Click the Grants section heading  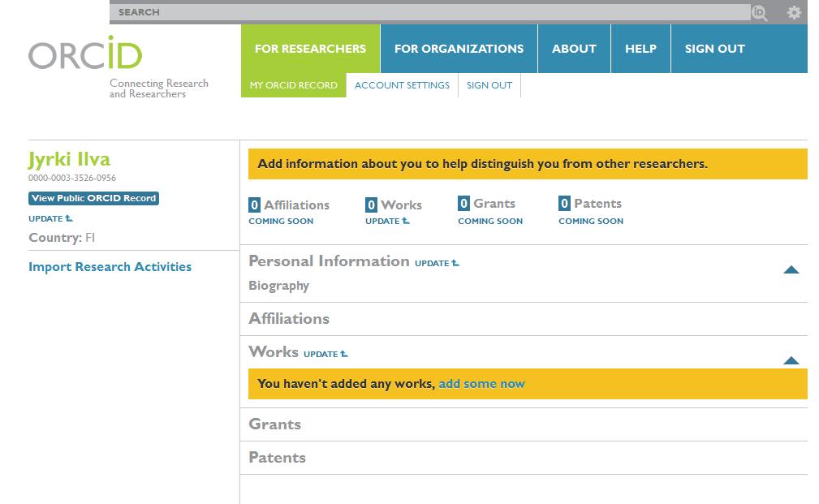point(274,424)
